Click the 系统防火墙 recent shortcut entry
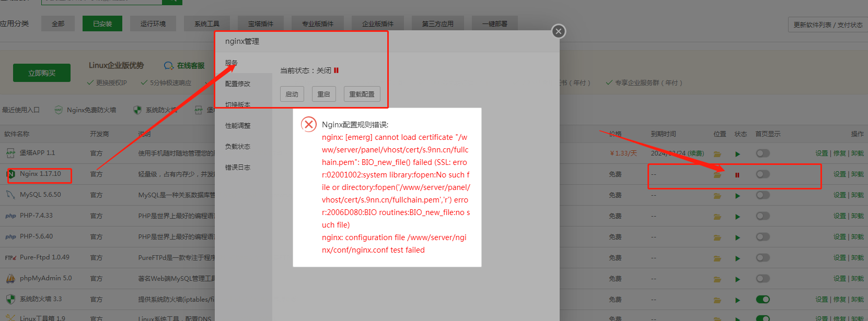This screenshot has width=868, height=321. 155,110
